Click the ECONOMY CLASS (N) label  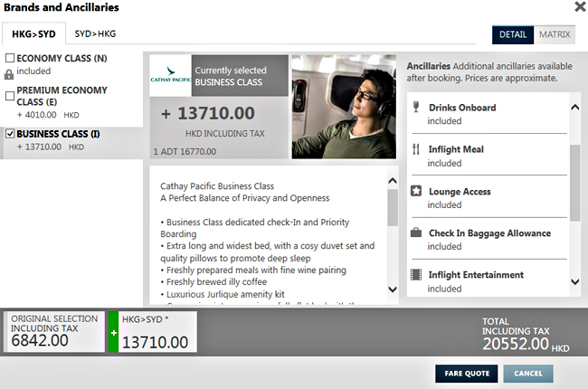click(62, 58)
